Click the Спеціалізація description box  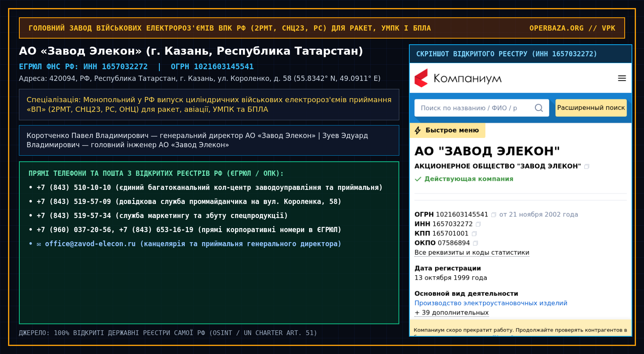(x=209, y=105)
